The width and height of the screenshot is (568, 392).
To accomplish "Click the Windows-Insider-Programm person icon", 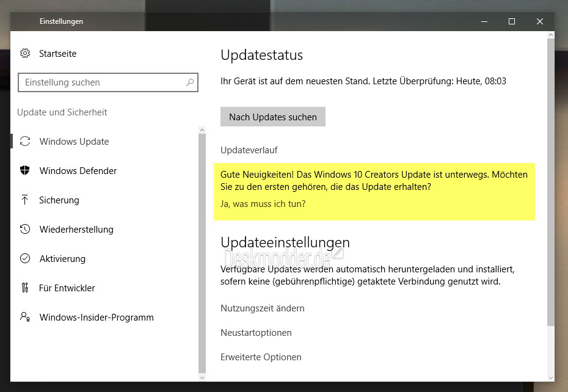I will pos(24,317).
